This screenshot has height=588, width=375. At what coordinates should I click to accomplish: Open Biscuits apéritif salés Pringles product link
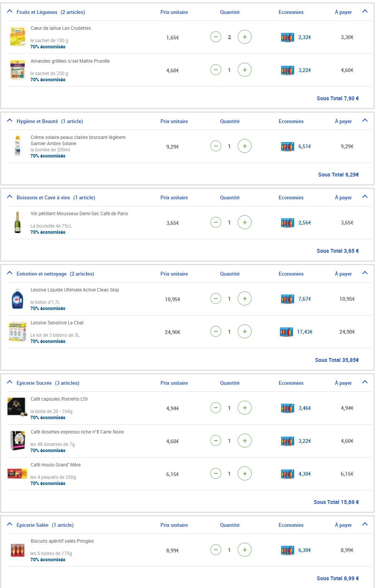(x=62, y=541)
